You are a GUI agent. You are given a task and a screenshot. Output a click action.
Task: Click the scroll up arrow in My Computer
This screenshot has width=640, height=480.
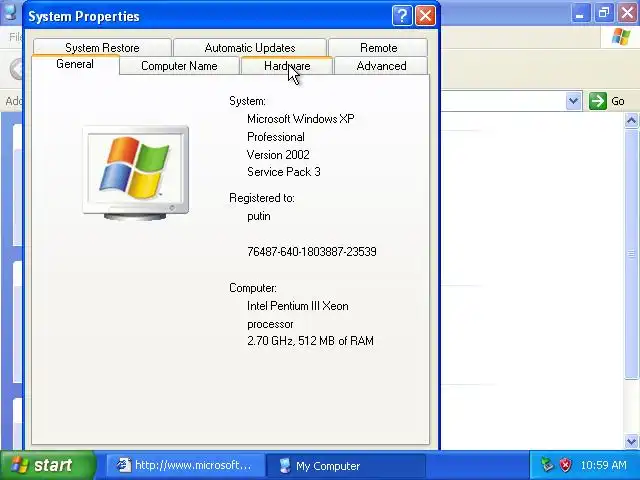[x=631, y=121]
